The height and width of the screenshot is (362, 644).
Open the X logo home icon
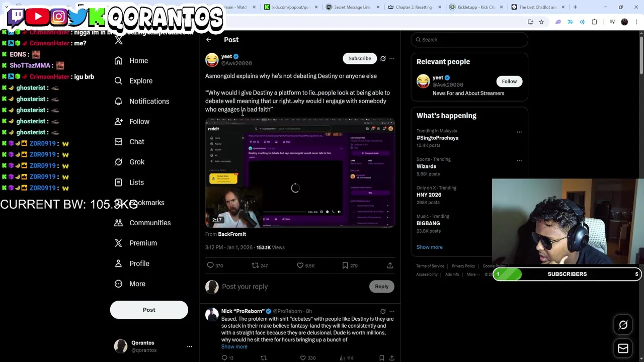tap(119, 41)
